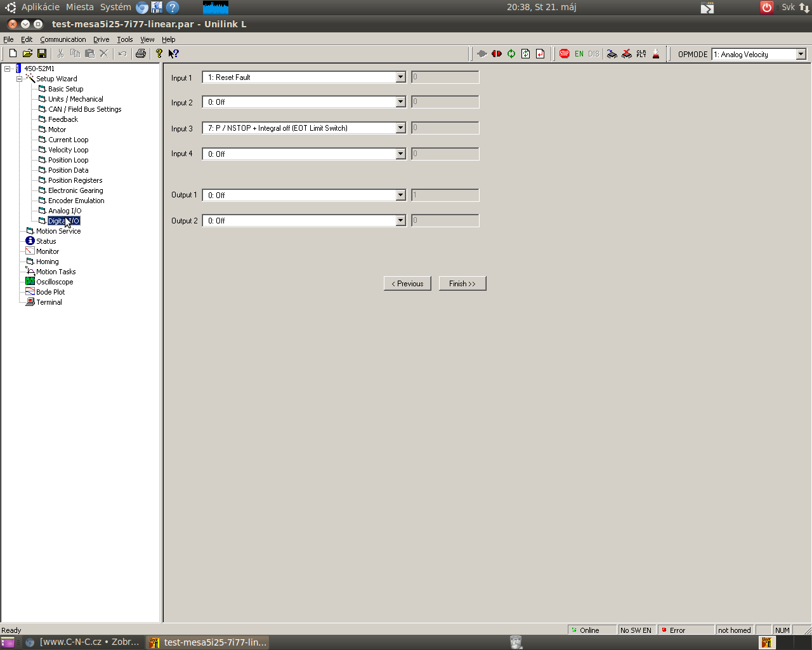Open the Output 1 function dropdown
The height and width of the screenshot is (650, 812).
(400, 196)
